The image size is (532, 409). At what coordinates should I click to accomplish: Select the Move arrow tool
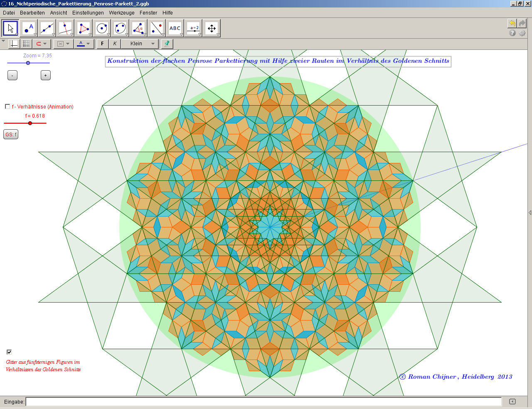(10, 28)
